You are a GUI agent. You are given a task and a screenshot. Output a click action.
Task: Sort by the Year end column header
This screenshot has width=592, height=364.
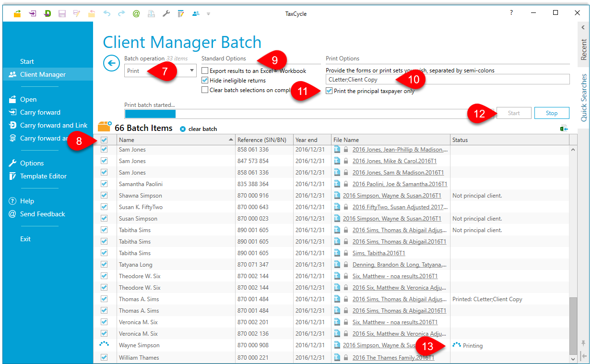click(x=312, y=140)
